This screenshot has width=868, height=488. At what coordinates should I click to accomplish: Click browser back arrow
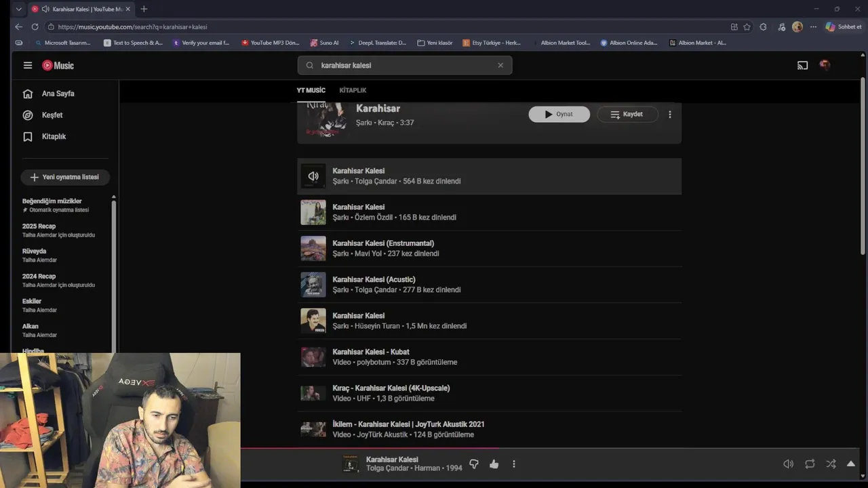[18, 27]
